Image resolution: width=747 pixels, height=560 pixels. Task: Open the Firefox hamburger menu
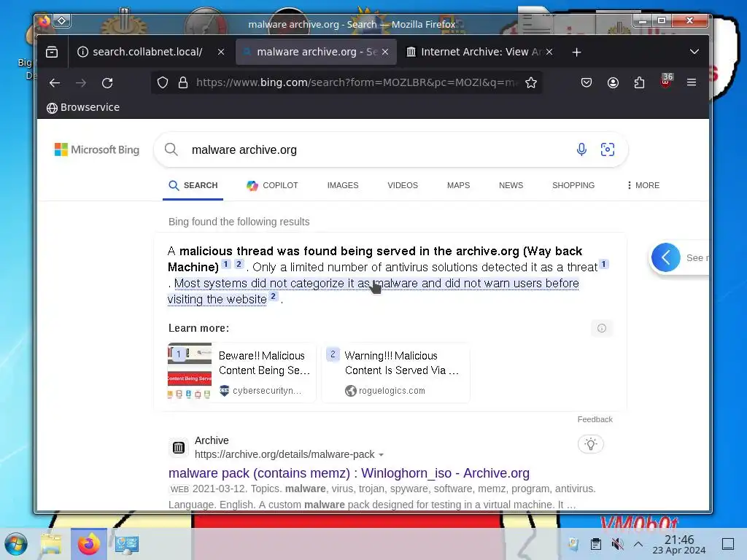pos(692,82)
